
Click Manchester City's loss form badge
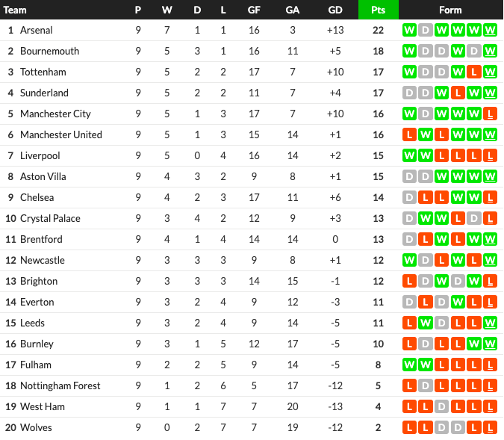coord(491,114)
